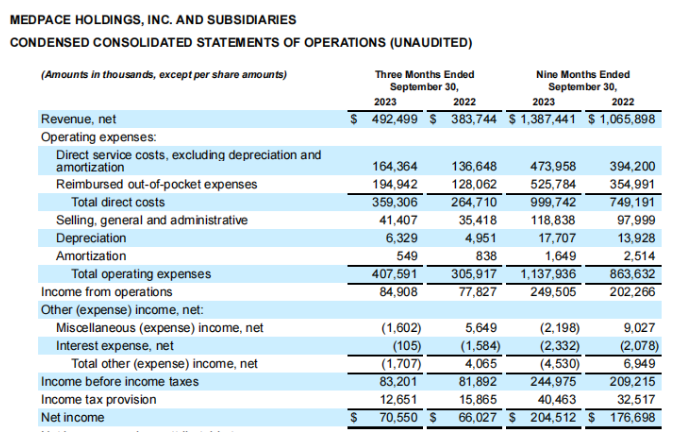This screenshot has height=442, width=679.
Task: Click the 'Net income' row label
Action: [x=73, y=418]
